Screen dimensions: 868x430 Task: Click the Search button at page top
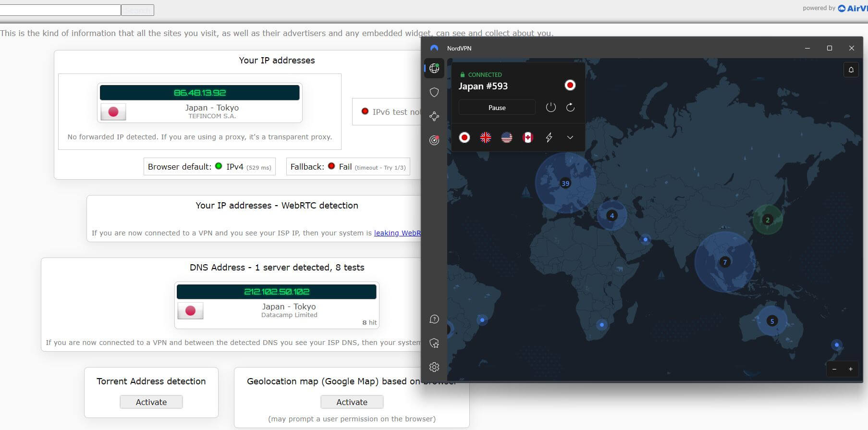tap(137, 10)
